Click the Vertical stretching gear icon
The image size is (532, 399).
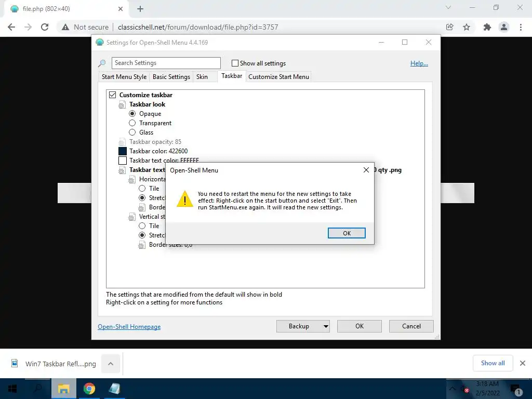tap(132, 217)
